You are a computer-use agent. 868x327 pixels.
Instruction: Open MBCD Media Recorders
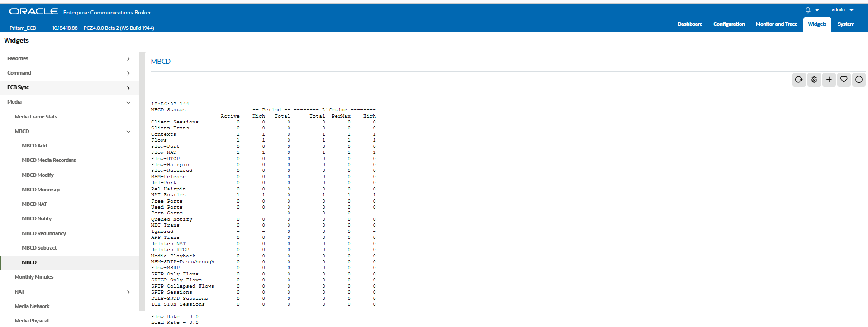(x=49, y=160)
